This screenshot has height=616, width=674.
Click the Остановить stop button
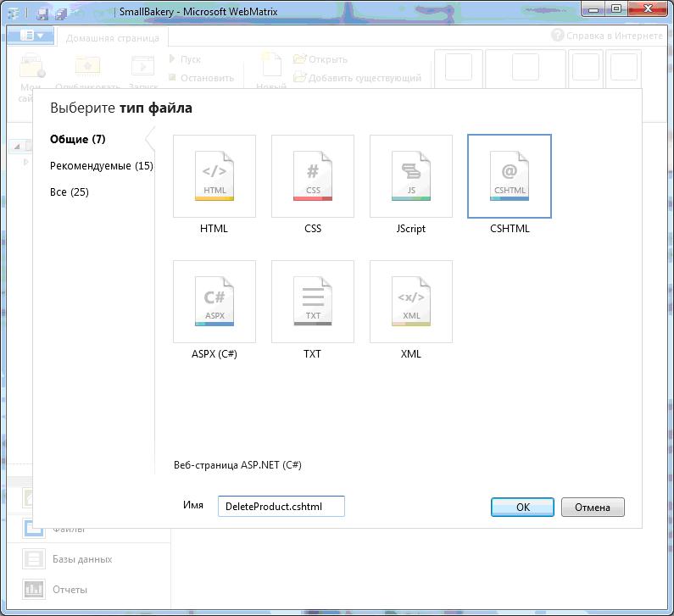tap(201, 78)
